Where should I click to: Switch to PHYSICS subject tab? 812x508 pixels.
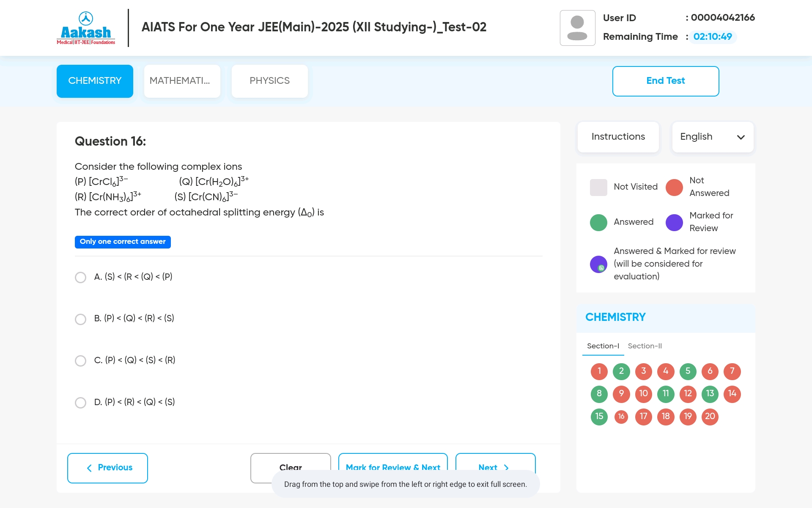pyautogui.click(x=270, y=81)
